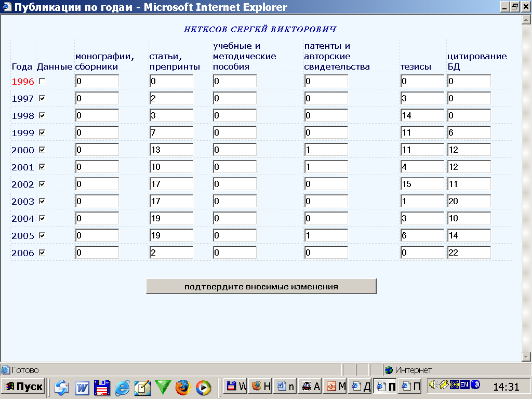532x399 pixels.
Task: Click the 1998 тезисы input field
Action: 422,115
